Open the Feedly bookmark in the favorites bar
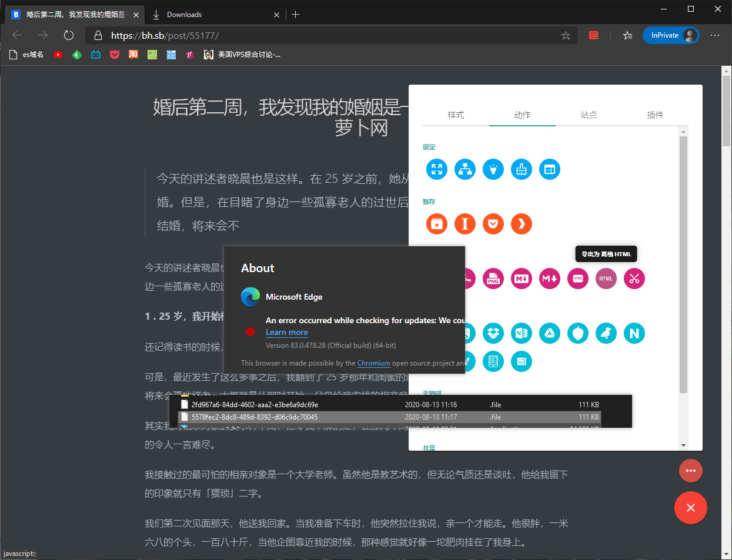This screenshot has width=732, height=560. (77, 55)
